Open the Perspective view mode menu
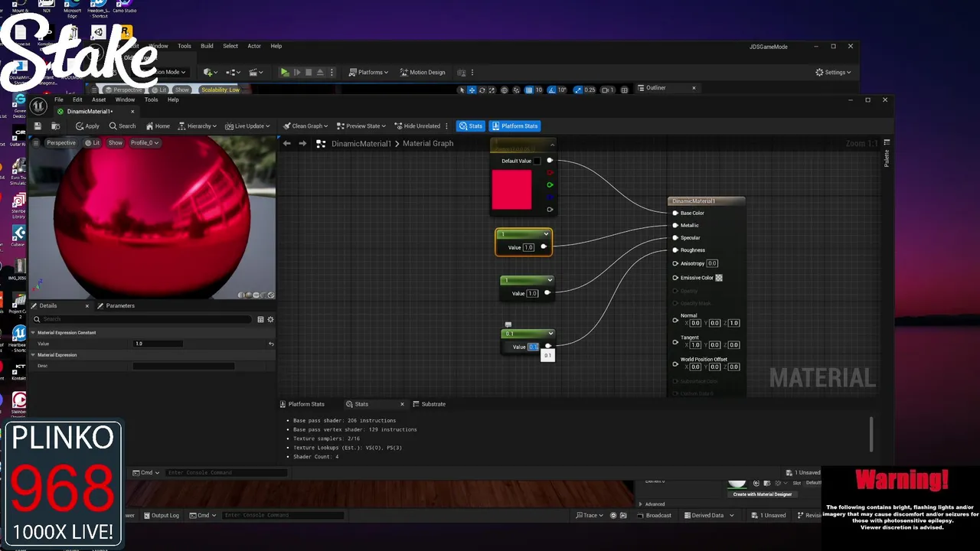Image resolution: width=980 pixels, height=551 pixels. (x=61, y=142)
